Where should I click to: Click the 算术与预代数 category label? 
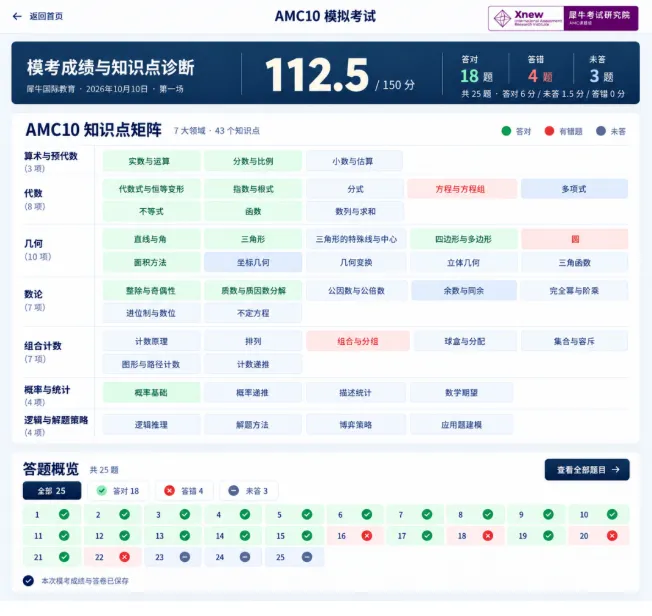(51, 156)
